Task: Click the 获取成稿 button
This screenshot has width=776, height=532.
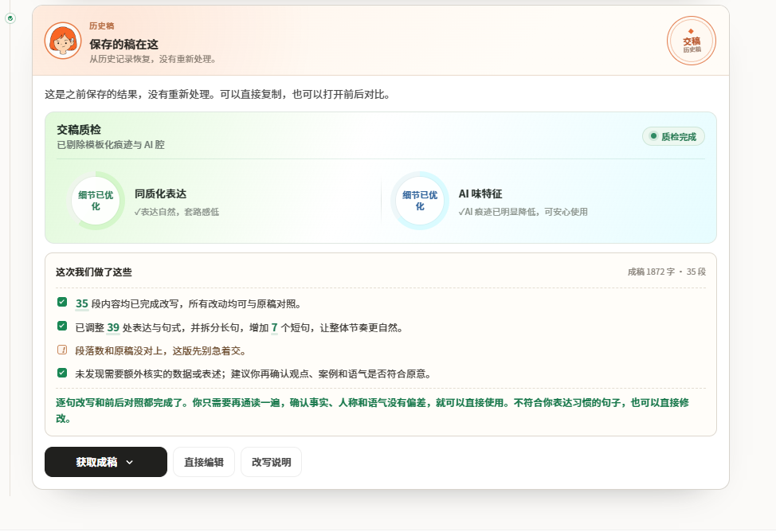Action: tap(106, 462)
